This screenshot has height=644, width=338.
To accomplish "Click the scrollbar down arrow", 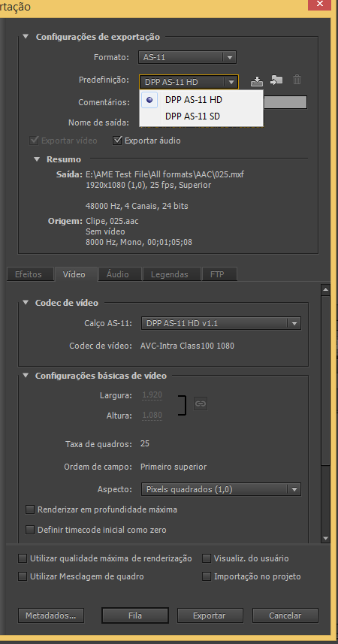I will [x=326, y=538].
